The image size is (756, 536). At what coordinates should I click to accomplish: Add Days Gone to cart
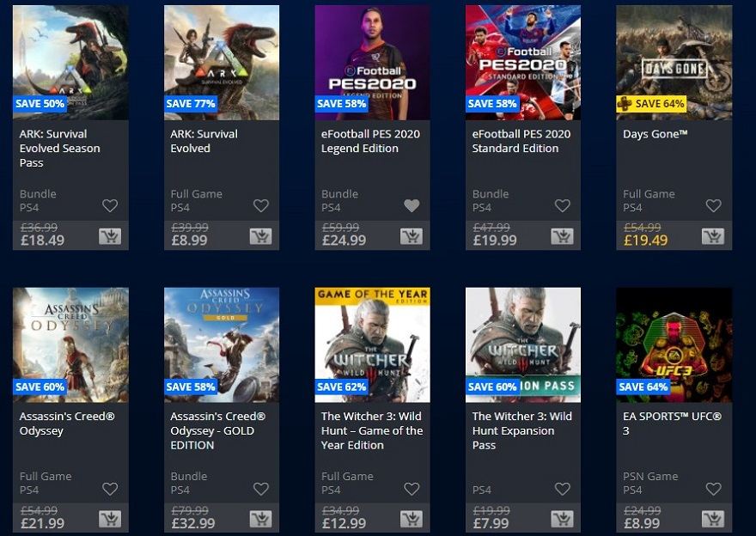tap(713, 236)
